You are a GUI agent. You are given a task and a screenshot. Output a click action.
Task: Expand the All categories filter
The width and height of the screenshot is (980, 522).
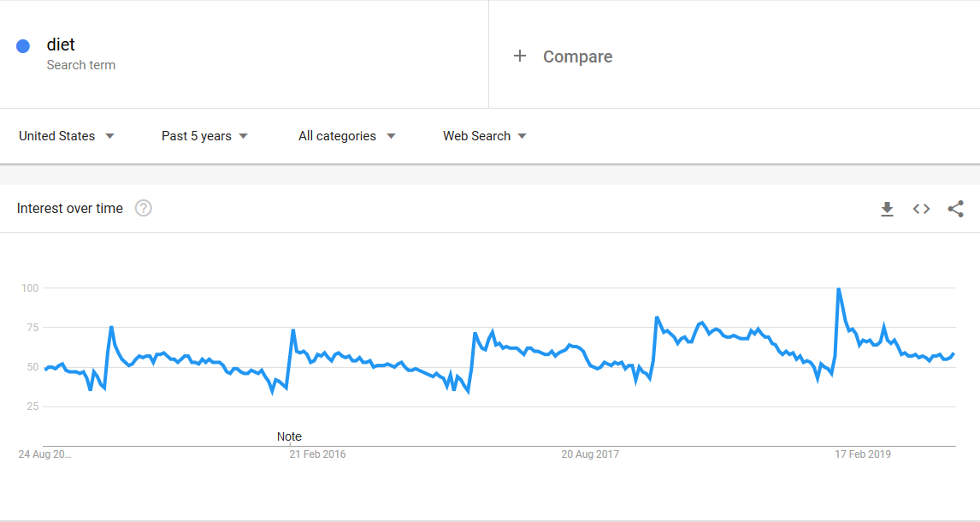347,136
